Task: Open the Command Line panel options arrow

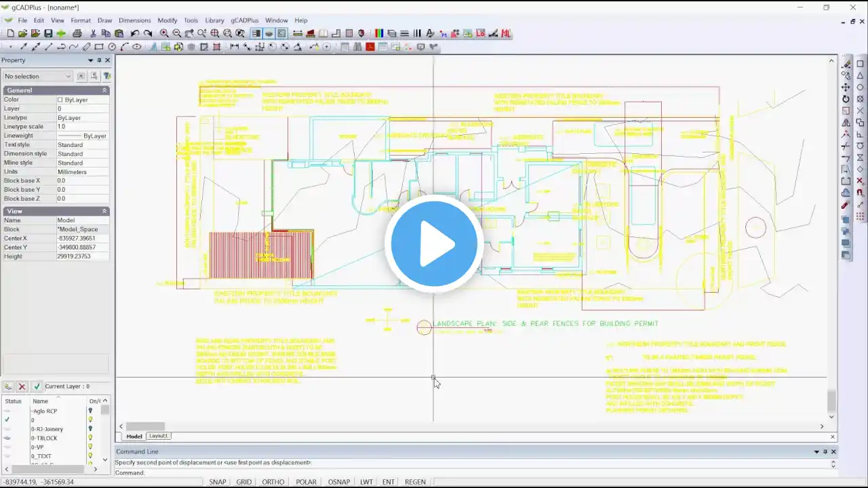Action: click(816, 451)
